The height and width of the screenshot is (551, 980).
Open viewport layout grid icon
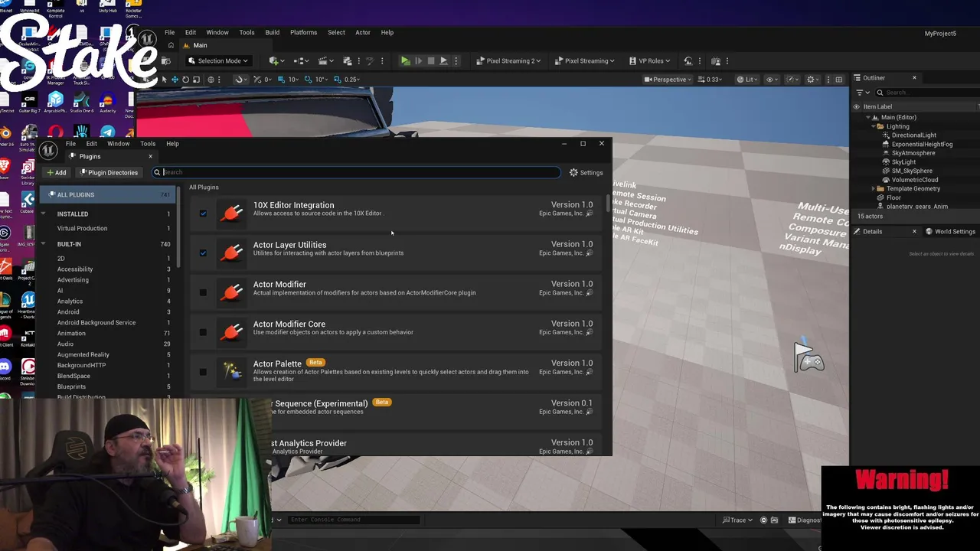click(838, 80)
